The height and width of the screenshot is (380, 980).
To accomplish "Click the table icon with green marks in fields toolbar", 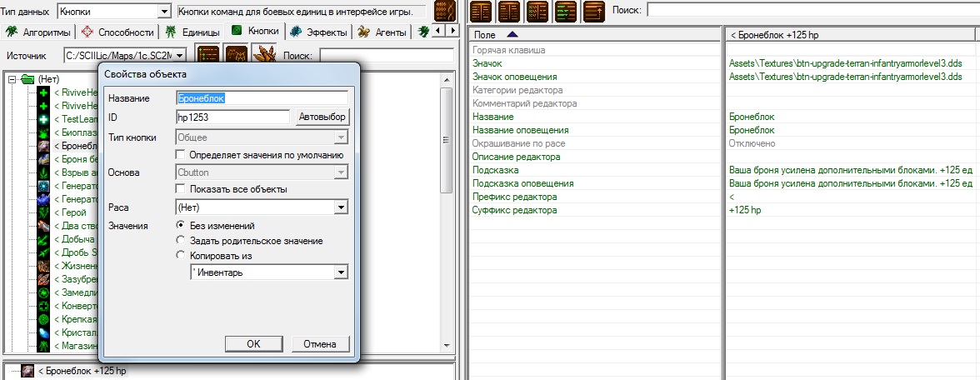I will (x=537, y=11).
